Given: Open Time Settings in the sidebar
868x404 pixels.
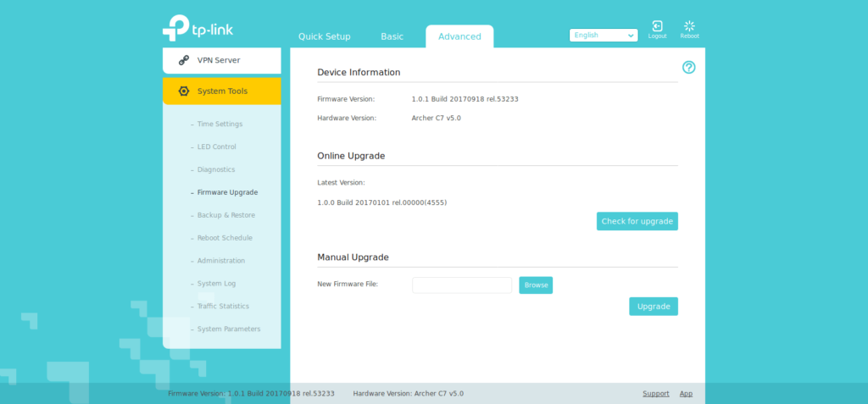Looking at the screenshot, I should click(x=220, y=125).
